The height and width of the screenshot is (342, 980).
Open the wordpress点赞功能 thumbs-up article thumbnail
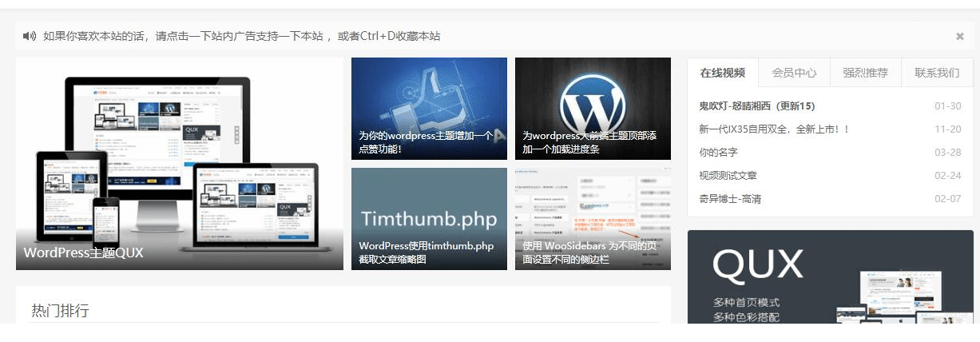(x=429, y=109)
